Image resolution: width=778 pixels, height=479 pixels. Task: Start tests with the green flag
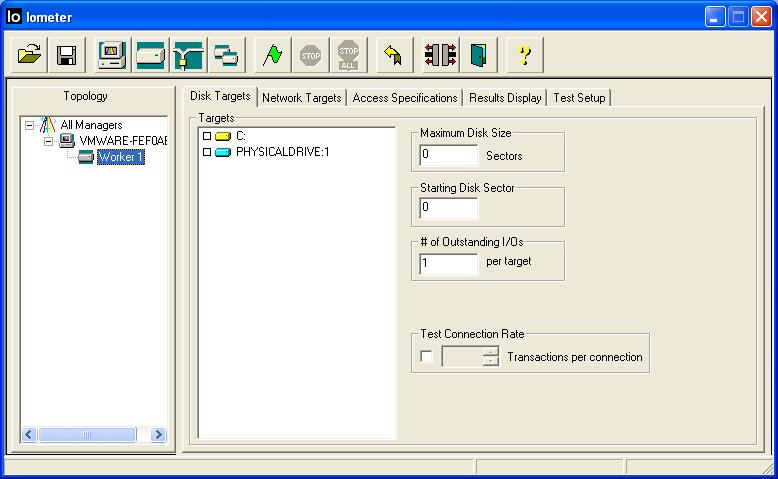coord(272,55)
